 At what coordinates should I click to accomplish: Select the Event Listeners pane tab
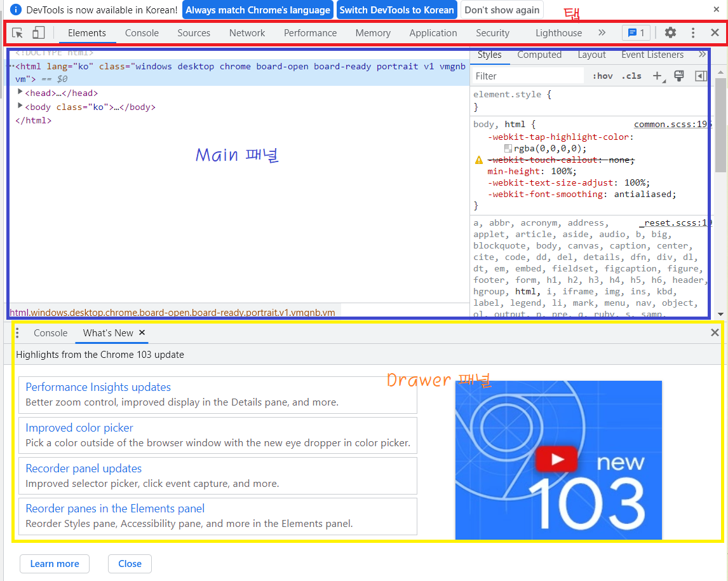tap(652, 55)
